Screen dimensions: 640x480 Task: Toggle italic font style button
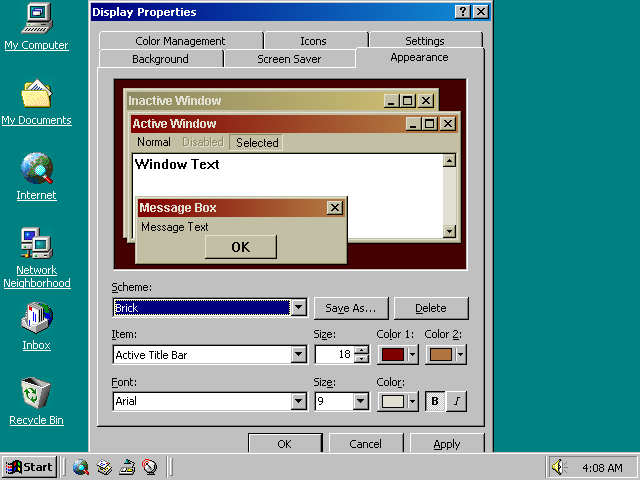[456, 401]
